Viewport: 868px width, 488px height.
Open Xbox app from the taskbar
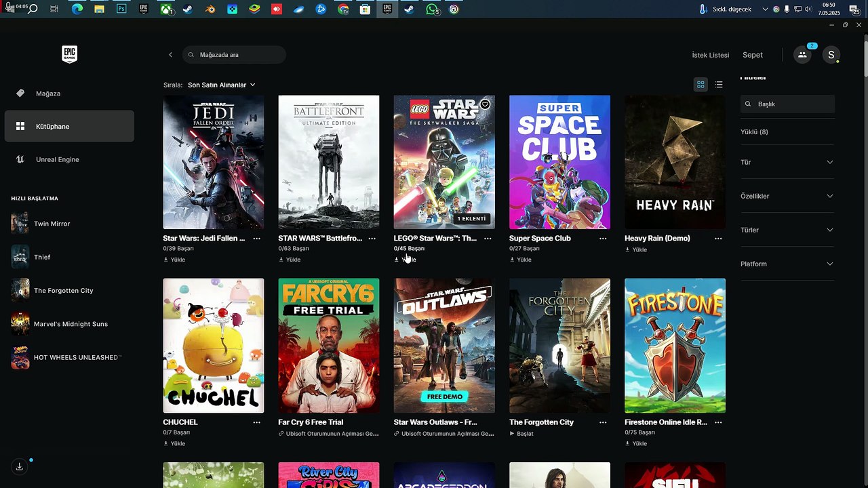[x=165, y=9]
